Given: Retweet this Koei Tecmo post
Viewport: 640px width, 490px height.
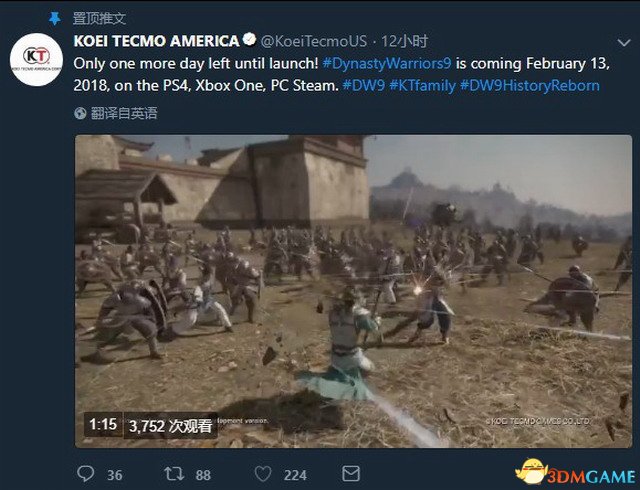Looking at the screenshot, I should 174,476.
